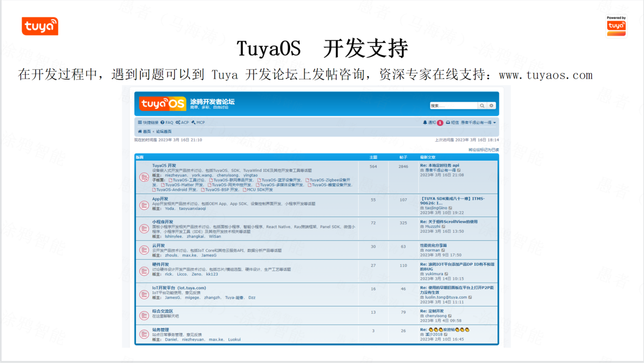View latest post icon beside Muzzzhi
The image size is (644, 363).
443,227
